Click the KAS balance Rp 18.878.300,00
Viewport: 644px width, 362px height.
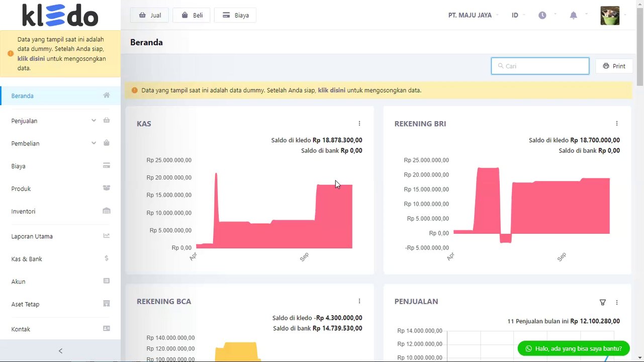[337, 140]
